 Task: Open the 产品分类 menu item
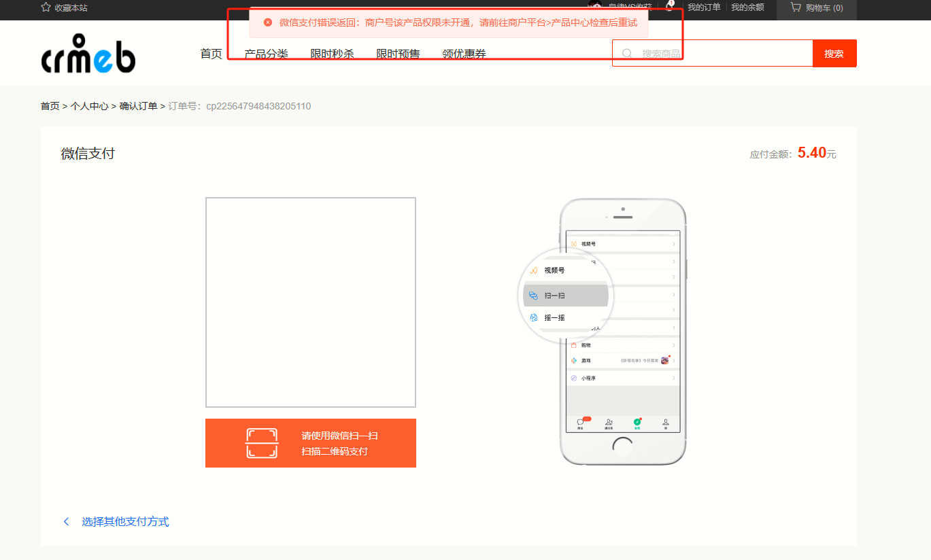[x=266, y=54]
